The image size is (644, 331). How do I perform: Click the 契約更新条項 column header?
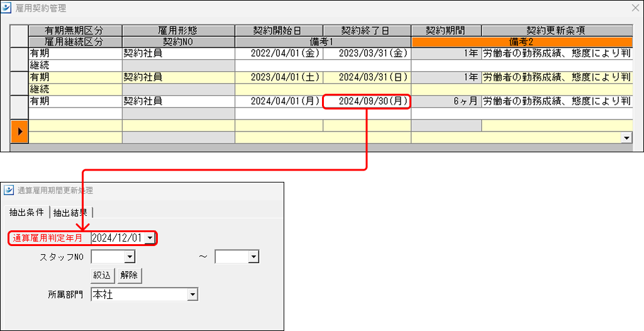557,31
